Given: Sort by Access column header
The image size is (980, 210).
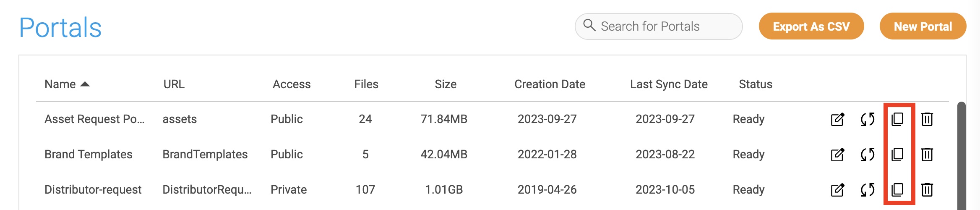Looking at the screenshot, I should [292, 84].
